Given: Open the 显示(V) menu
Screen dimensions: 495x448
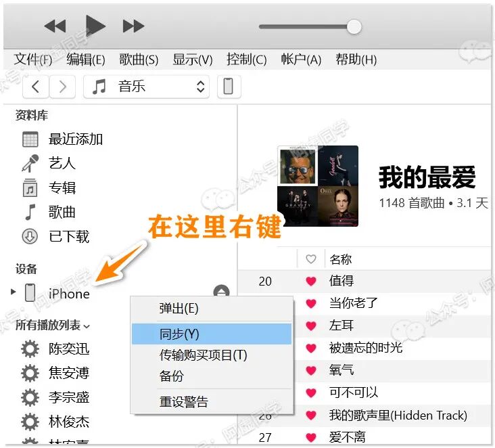Looking at the screenshot, I should [x=193, y=60].
